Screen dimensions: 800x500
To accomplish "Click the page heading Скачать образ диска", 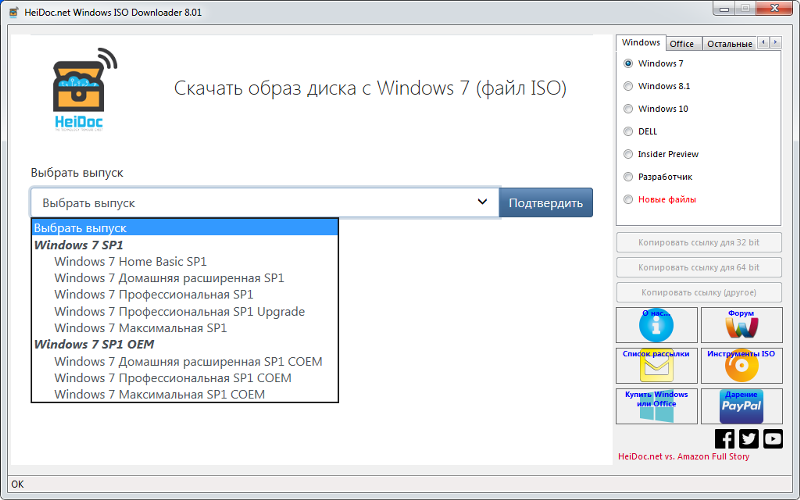I will click(x=370, y=88).
